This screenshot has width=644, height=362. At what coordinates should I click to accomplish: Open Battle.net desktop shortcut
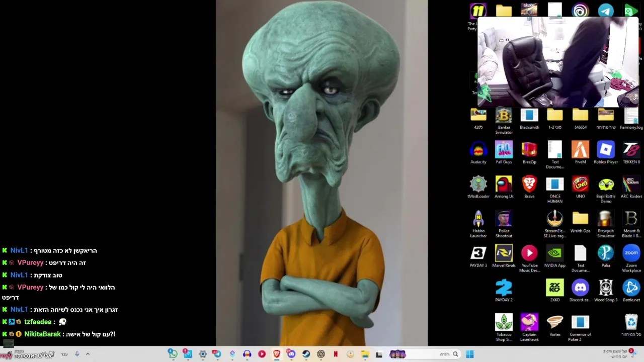click(631, 291)
